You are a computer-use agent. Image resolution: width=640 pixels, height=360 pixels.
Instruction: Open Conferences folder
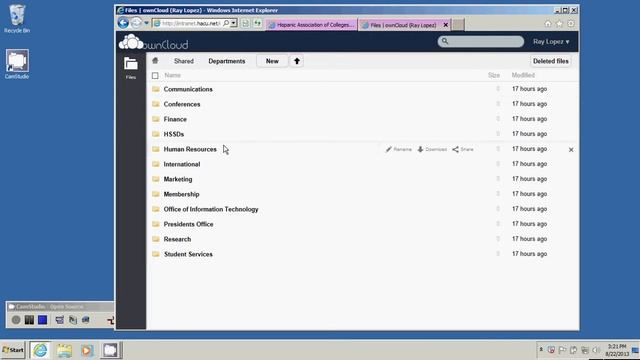coord(182,104)
